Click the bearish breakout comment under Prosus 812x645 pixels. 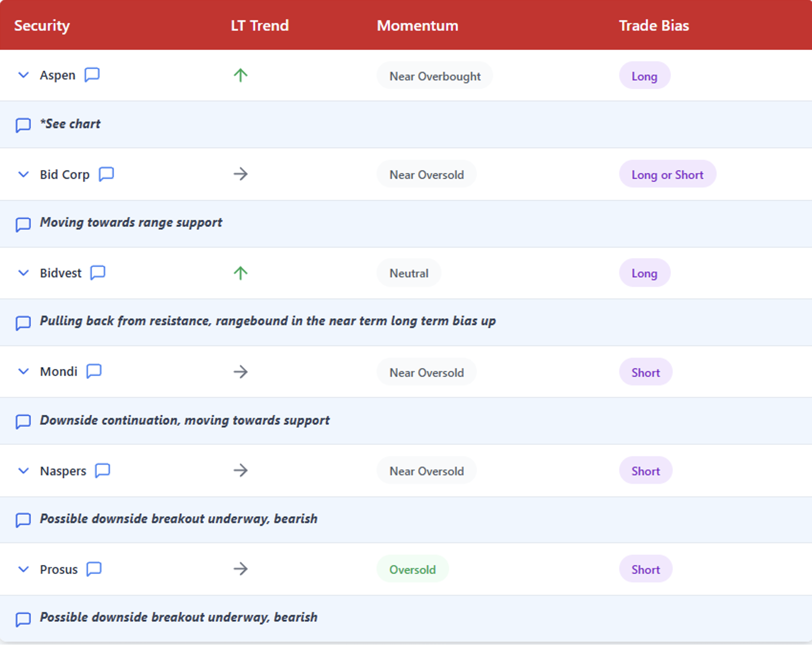179,617
